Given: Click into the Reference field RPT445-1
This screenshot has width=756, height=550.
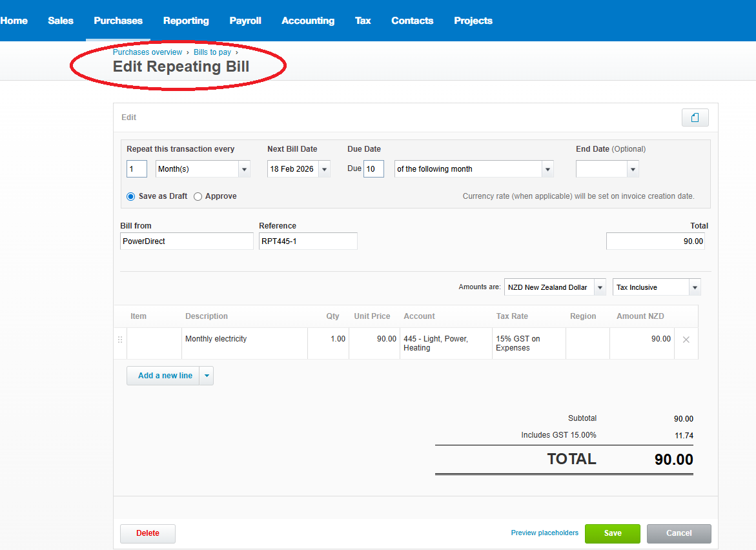Looking at the screenshot, I should (308, 241).
